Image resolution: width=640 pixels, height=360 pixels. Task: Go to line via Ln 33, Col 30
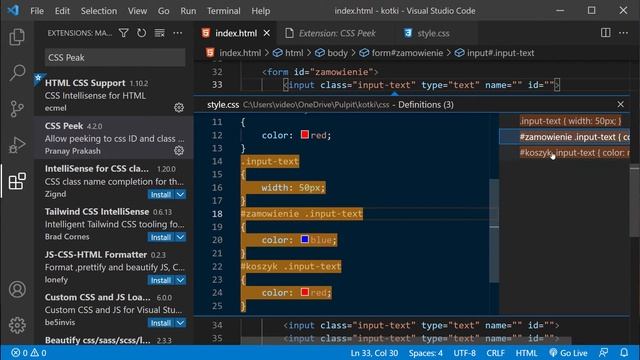tap(374, 353)
